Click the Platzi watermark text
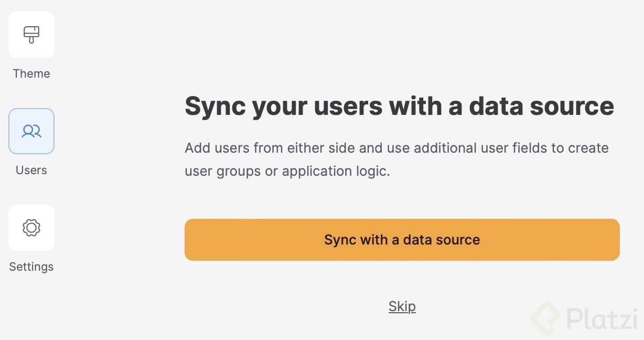This screenshot has width=644, height=340. (602, 318)
